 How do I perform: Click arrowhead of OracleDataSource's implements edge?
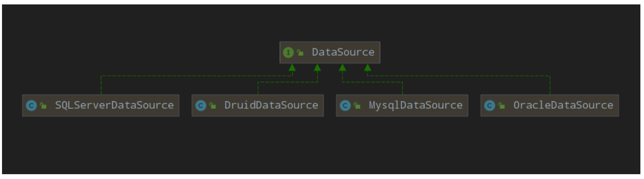pos(367,67)
